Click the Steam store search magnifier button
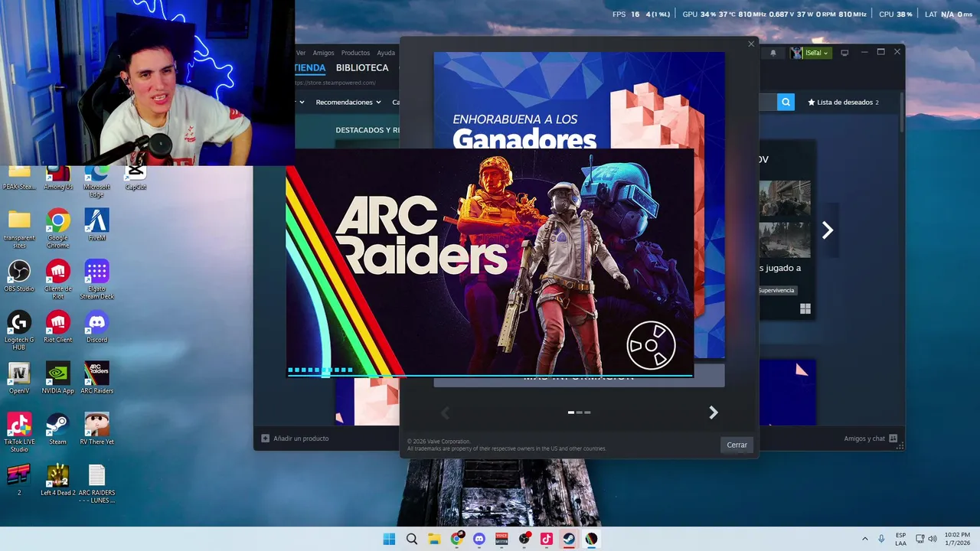 (x=786, y=102)
